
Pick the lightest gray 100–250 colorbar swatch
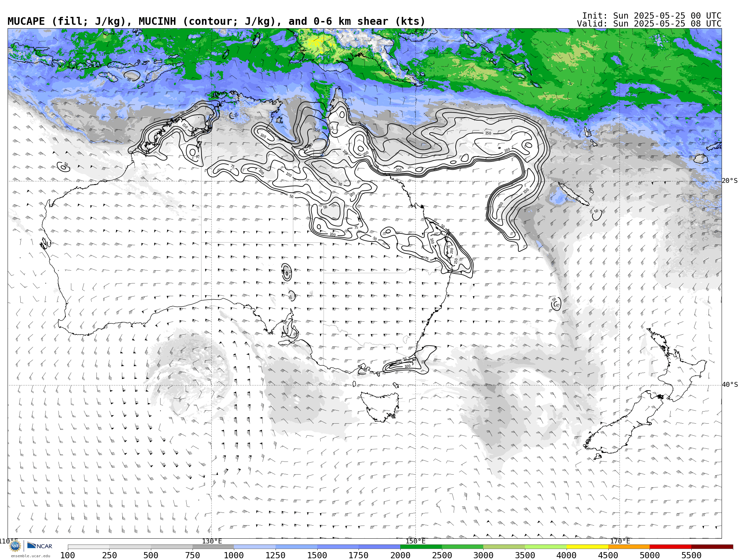(x=89, y=547)
